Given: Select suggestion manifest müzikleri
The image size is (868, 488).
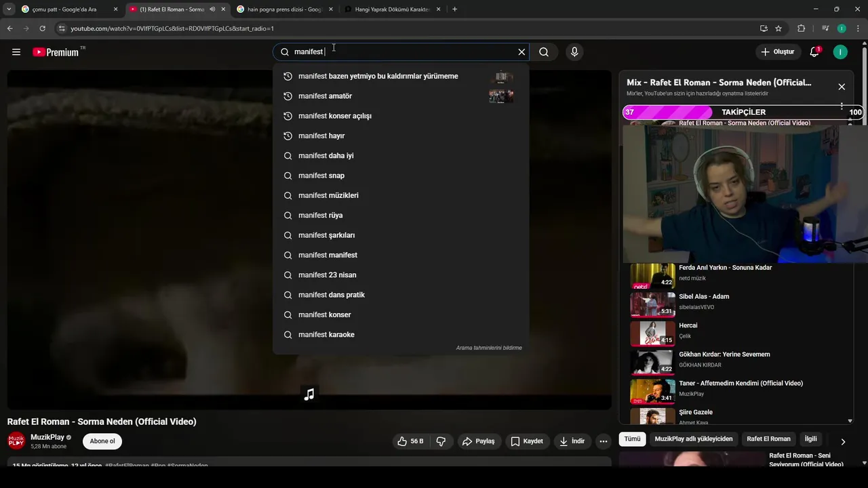Looking at the screenshot, I should [401, 195].
